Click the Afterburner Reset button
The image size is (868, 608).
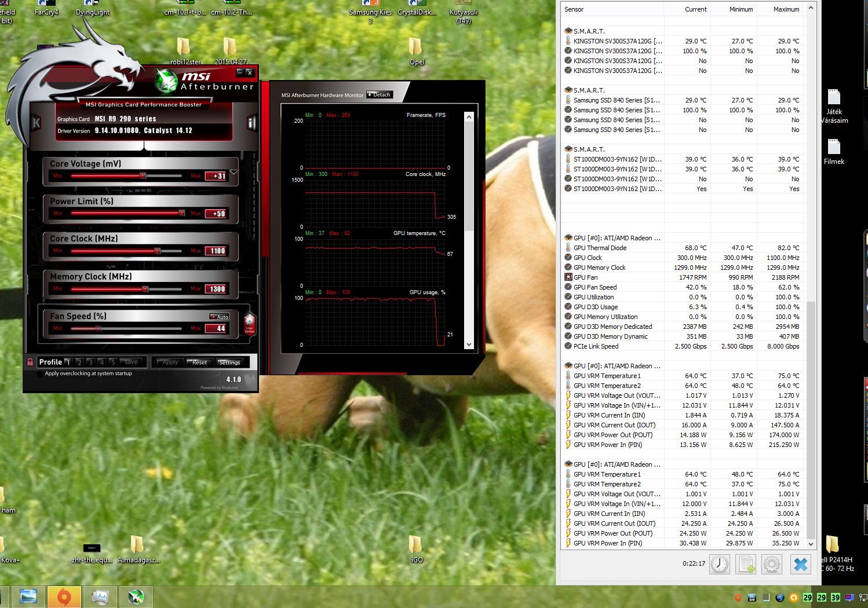click(199, 362)
